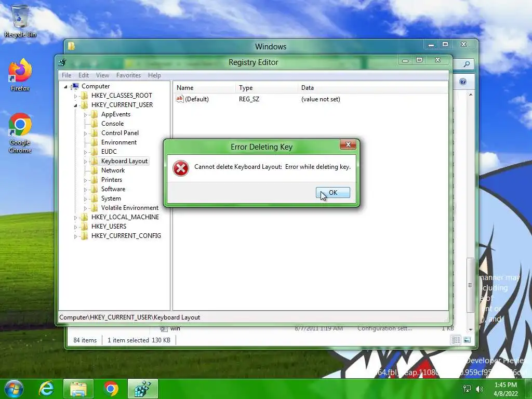
Task: Open the Help menu in Registry Editor
Action: coord(154,75)
